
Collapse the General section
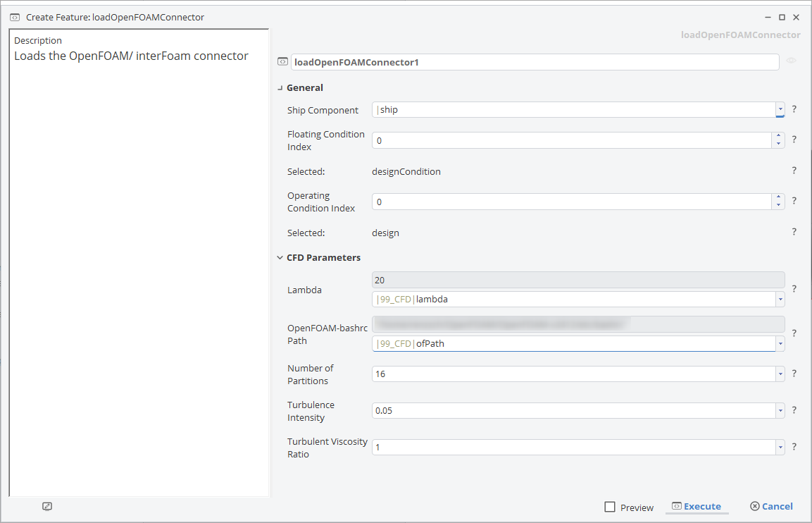point(280,88)
